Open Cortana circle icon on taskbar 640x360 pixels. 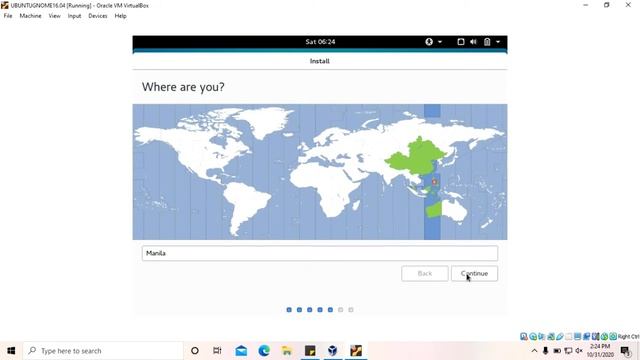[195, 351]
